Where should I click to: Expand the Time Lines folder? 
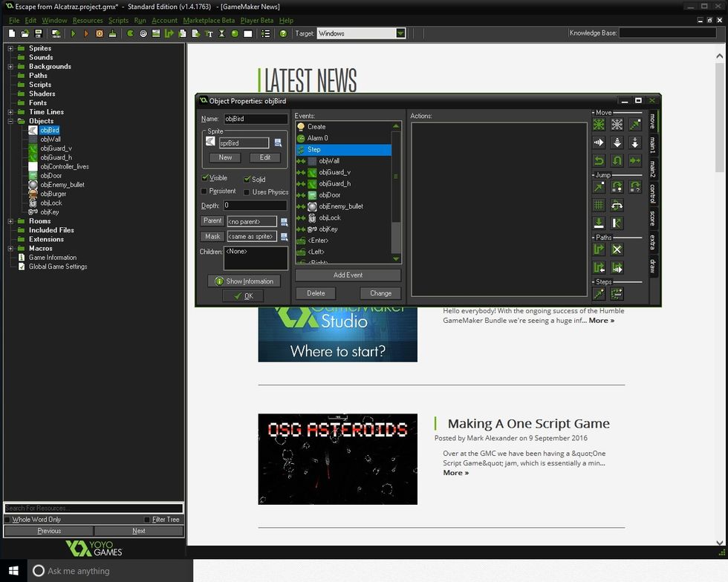(x=10, y=112)
